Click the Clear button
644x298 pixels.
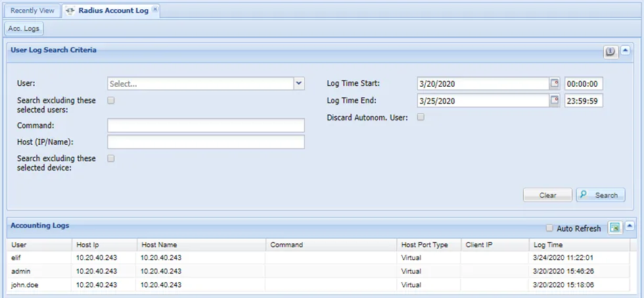[547, 195]
